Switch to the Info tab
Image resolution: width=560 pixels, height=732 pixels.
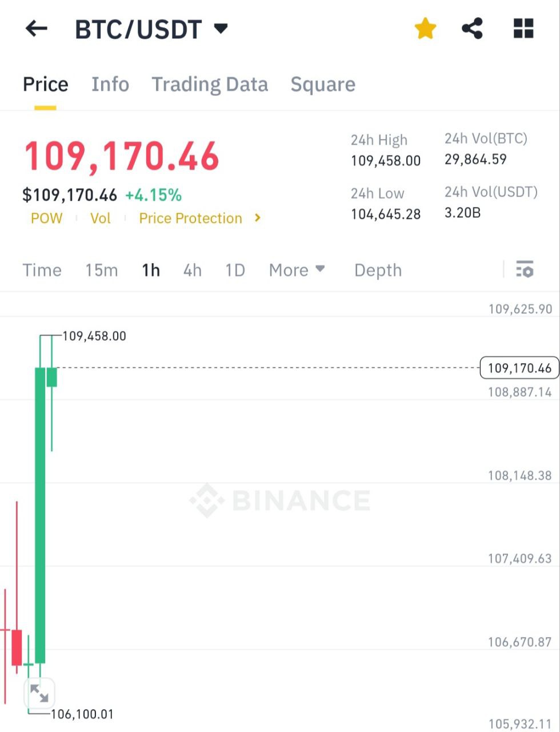pyautogui.click(x=110, y=85)
